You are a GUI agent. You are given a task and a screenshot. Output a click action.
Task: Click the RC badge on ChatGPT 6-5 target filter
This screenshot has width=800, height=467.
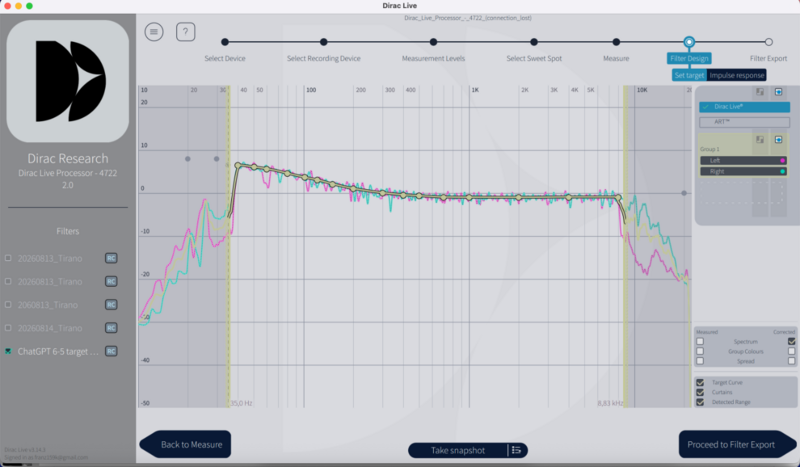[111, 351]
